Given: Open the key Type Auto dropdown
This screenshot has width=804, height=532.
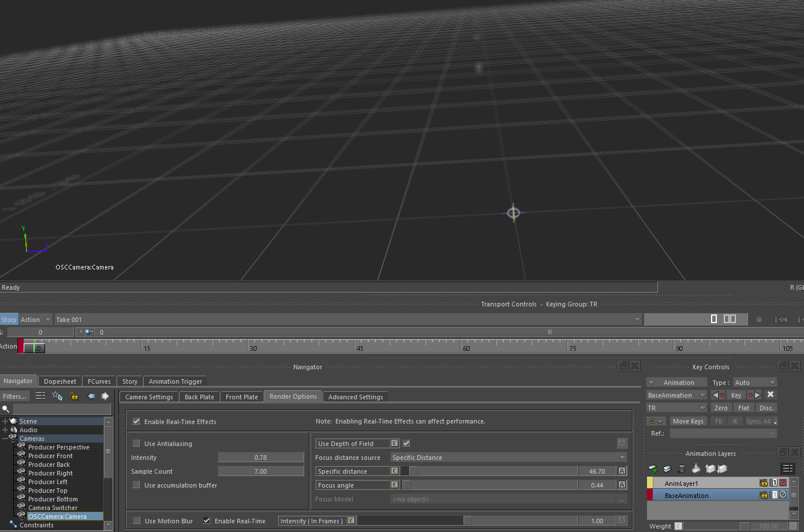Looking at the screenshot, I should [x=755, y=383].
